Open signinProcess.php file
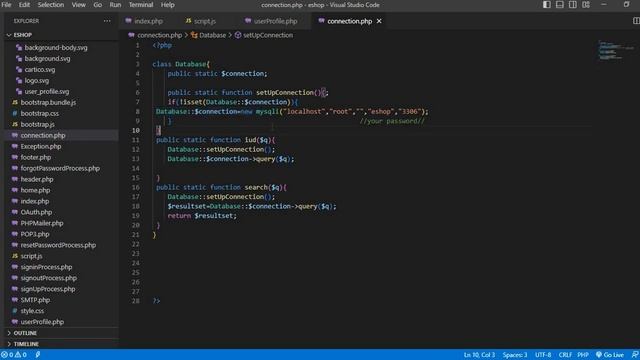The image size is (640, 360). tap(46, 267)
